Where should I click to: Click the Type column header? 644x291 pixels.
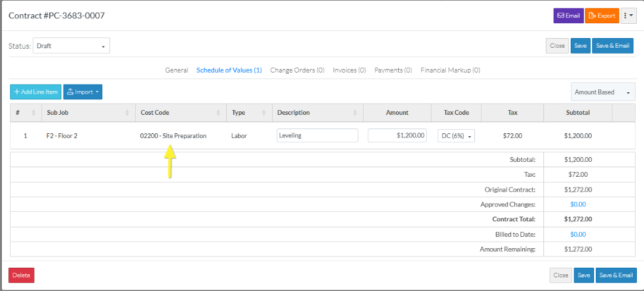coord(249,113)
